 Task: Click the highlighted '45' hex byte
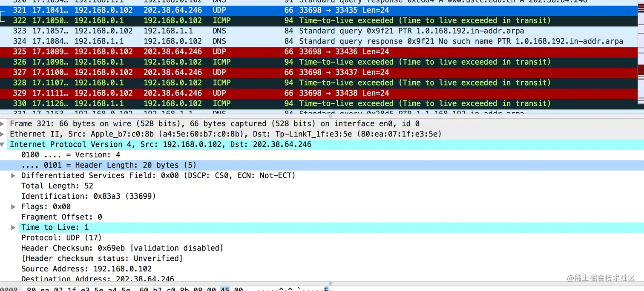click(225, 289)
